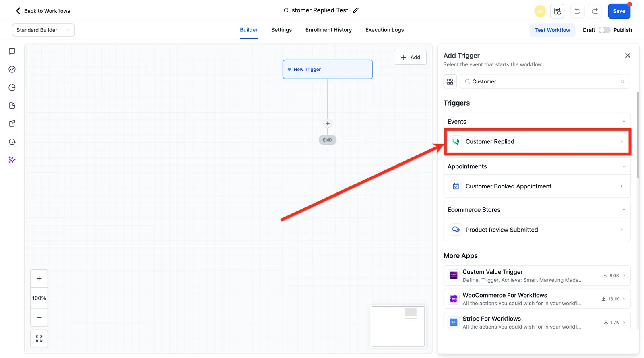The height and width of the screenshot is (358, 644).
Task: Click the Test Workflow button
Action: coord(552,30)
